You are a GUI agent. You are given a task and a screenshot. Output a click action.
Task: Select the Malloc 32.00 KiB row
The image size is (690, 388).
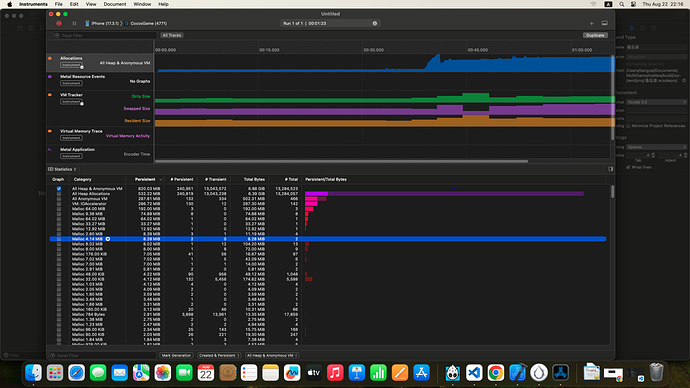click(328, 279)
